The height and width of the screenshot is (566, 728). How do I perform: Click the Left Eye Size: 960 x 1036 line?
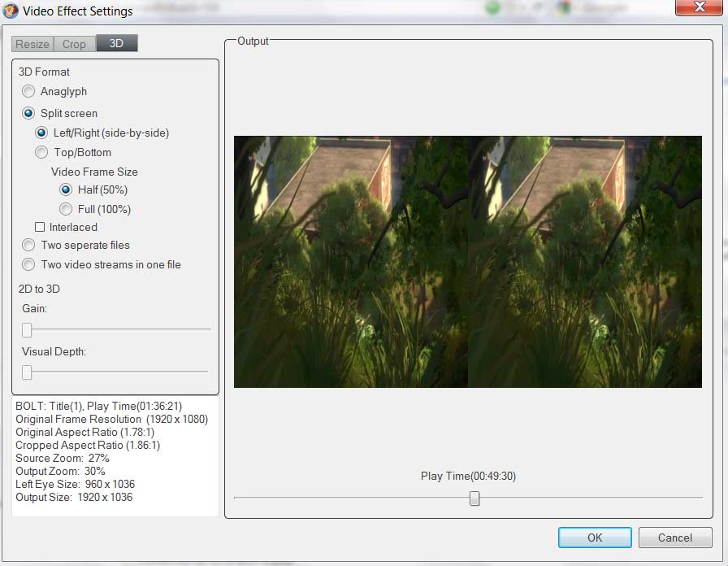[x=76, y=484]
